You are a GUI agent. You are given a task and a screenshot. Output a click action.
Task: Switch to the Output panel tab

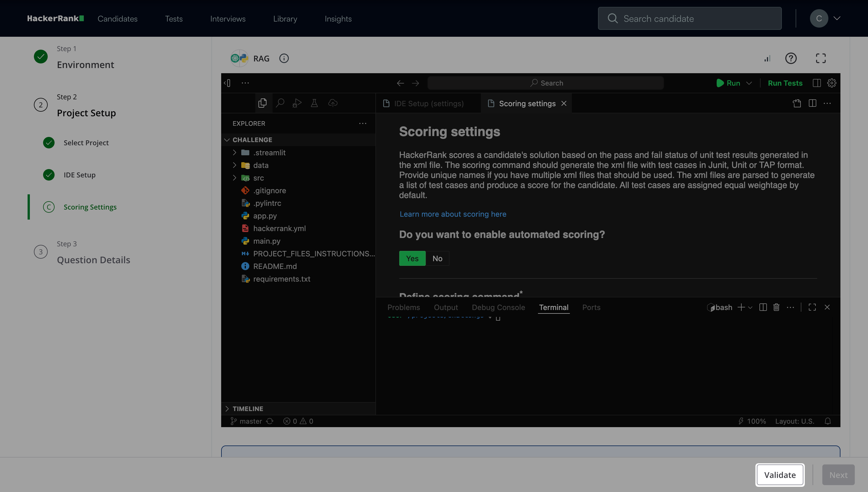(446, 307)
